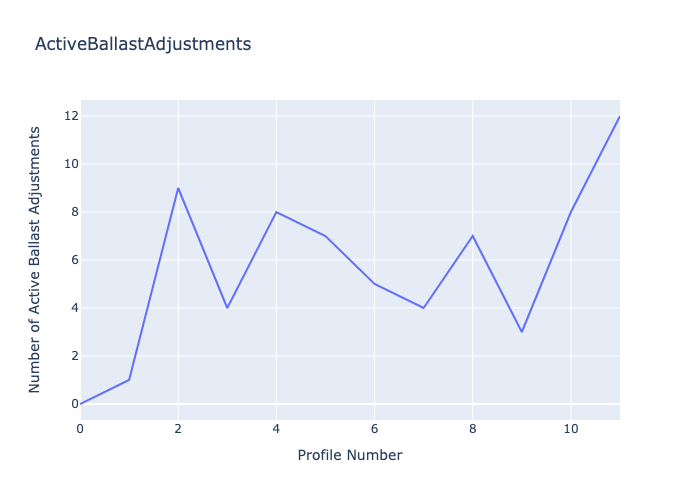Click the data point at profile 11
This screenshot has height=500, width=700.
pos(619,116)
